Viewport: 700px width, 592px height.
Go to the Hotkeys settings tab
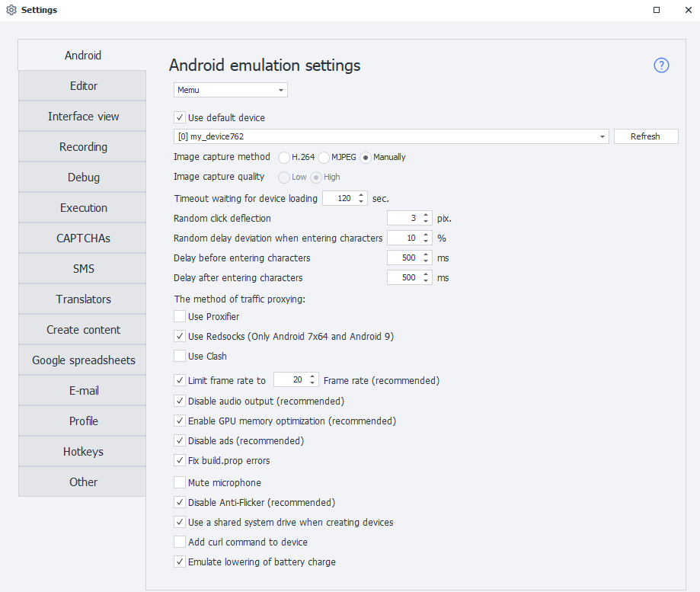point(83,451)
